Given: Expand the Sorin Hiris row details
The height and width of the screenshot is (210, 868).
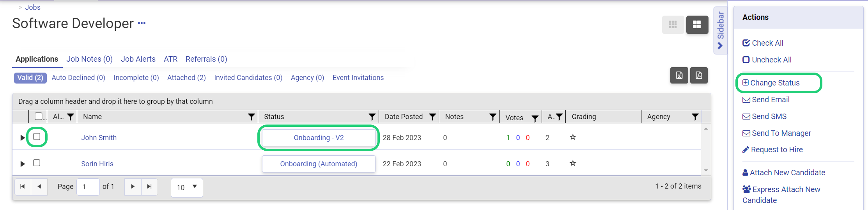Looking at the screenshot, I should (x=23, y=164).
